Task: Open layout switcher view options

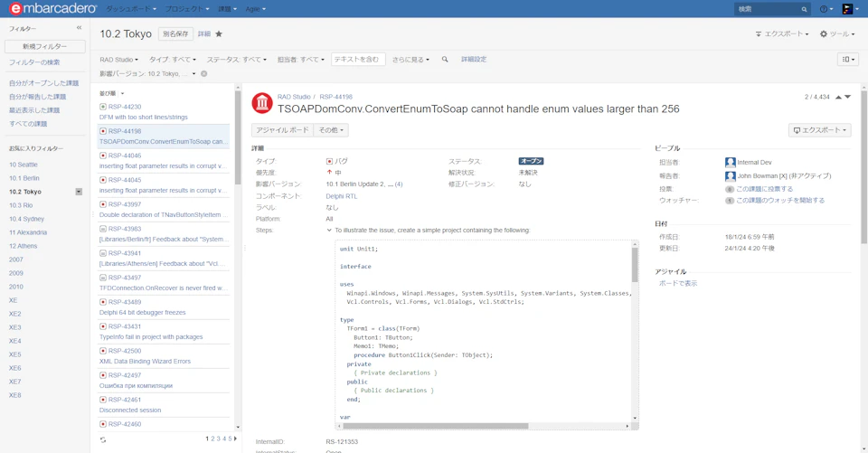Action: pyautogui.click(x=847, y=60)
